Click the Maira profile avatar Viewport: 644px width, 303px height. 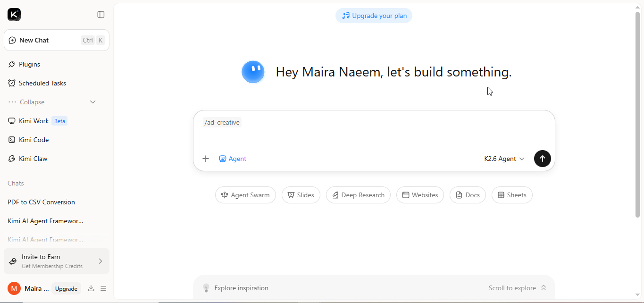(14, 288)
